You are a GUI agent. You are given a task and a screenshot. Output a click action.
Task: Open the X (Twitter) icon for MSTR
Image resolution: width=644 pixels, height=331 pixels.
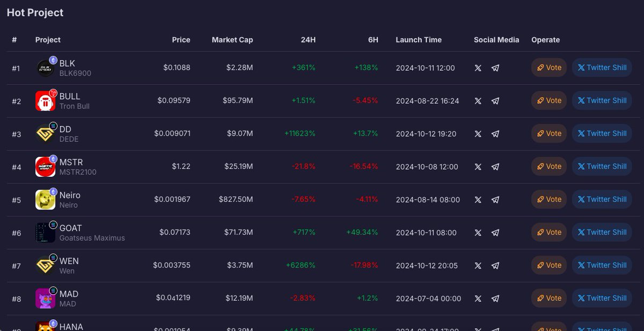[478, 167]
